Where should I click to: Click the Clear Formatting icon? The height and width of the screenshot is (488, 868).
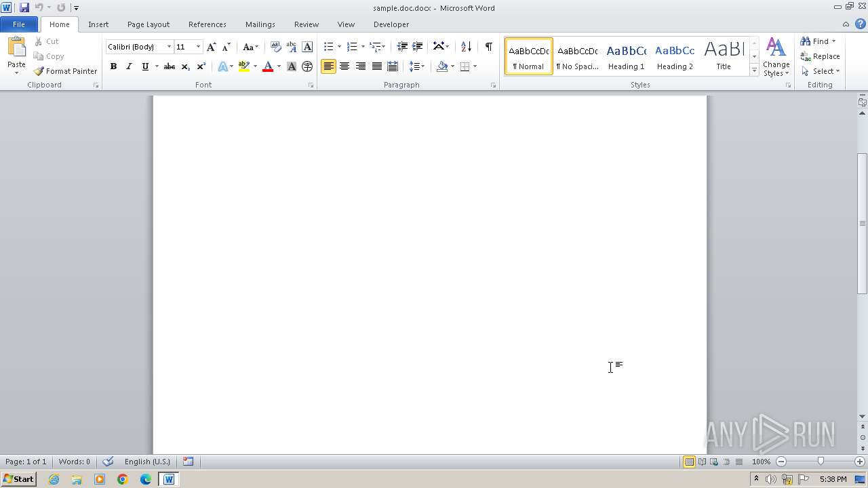(x=275, y=47)
